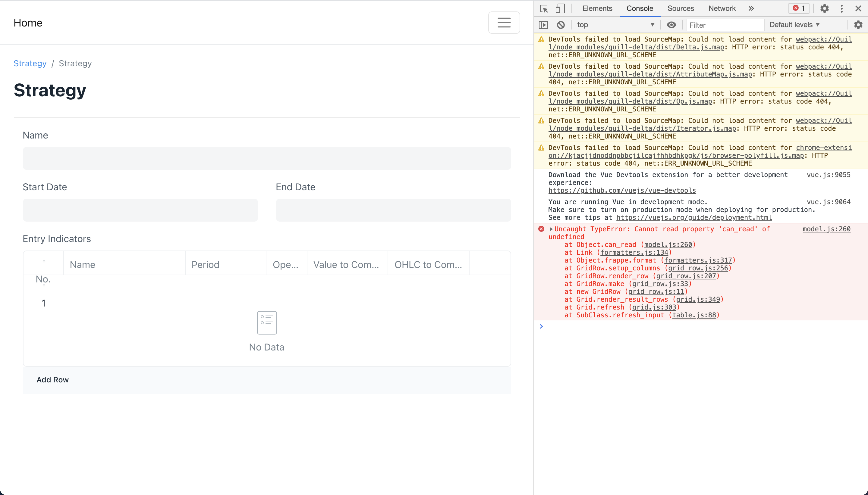
Task: Toggle device toolbar mode
Action: tap(560, 8)
